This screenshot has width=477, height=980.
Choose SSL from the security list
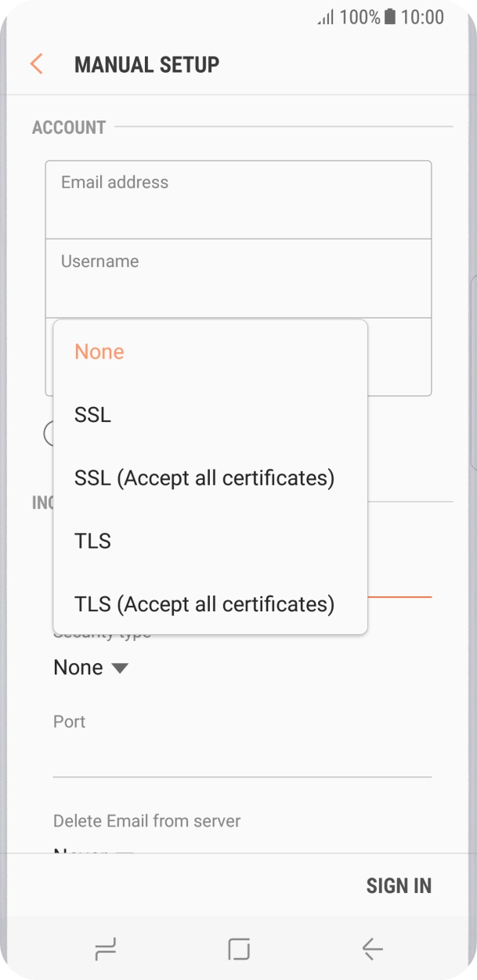(x=92, y=415)
